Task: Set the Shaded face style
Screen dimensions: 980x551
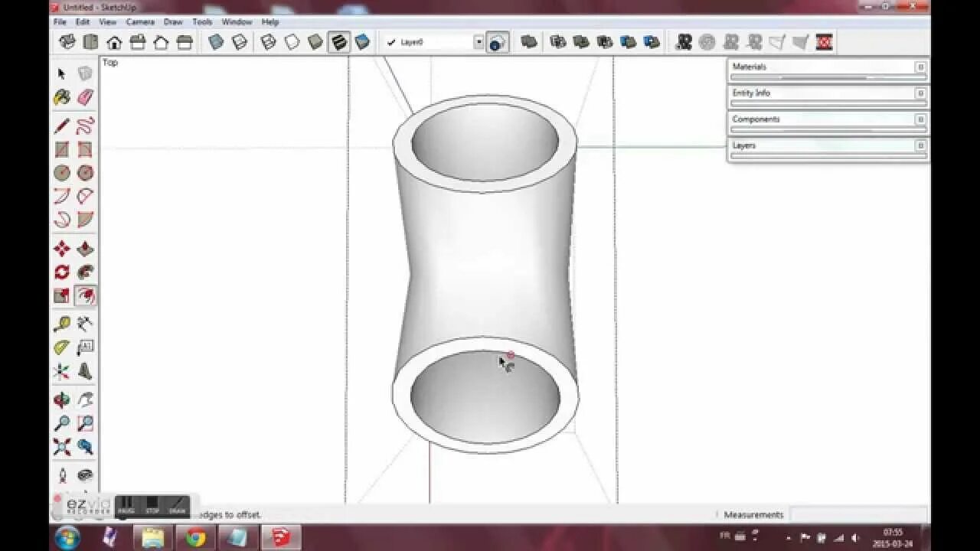Action: [315, 42]
